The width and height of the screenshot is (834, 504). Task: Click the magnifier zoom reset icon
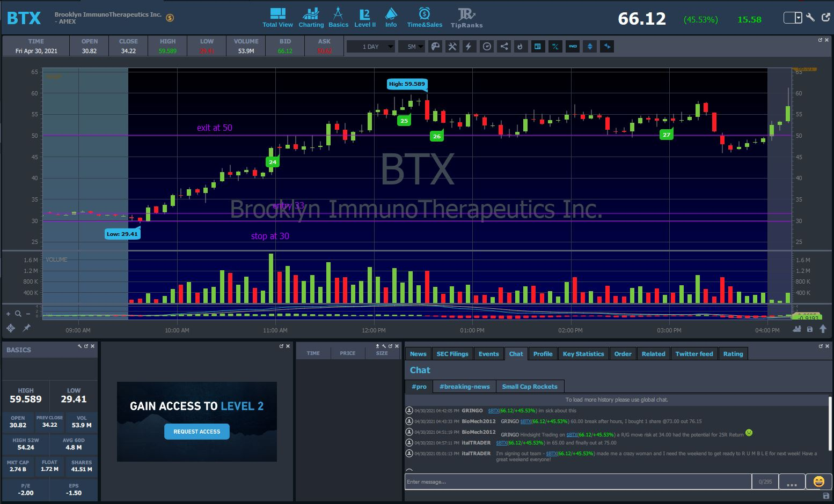coord(18,314)
